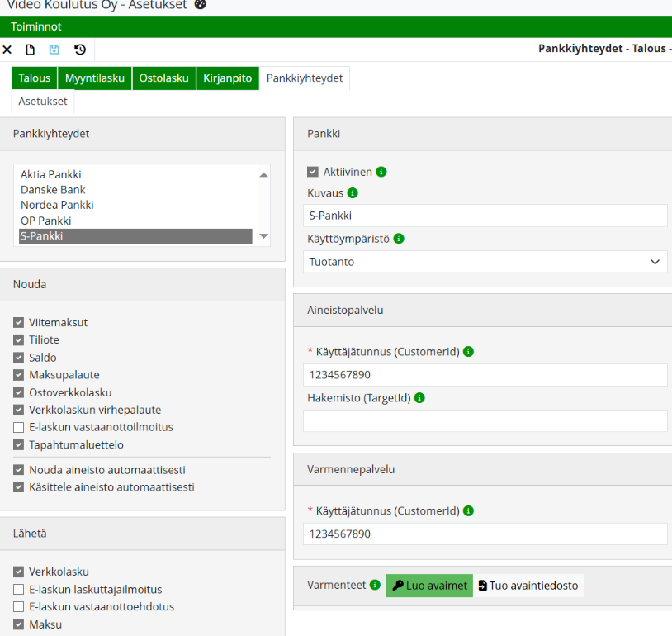Click info icon next to Aktiivinen
The width and height of the screenshot is (672, 636).
tap(381, 172)
